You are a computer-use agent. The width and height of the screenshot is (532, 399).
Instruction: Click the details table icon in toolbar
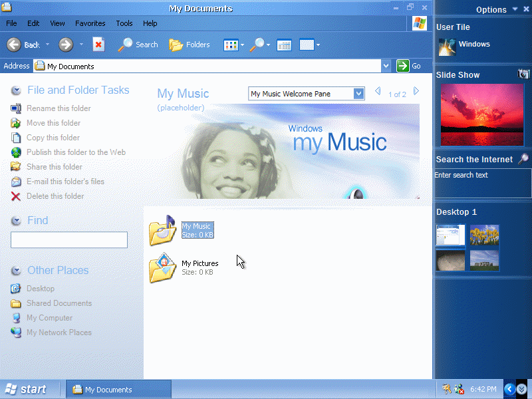284,45
